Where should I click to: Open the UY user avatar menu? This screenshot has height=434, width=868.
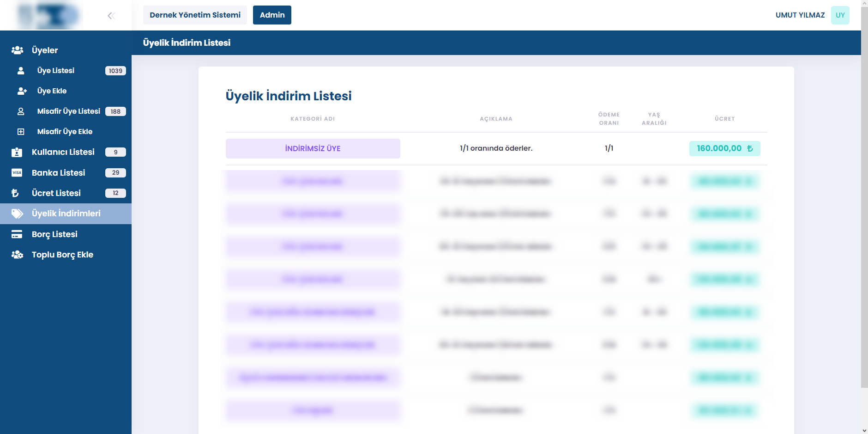[840, 15]
